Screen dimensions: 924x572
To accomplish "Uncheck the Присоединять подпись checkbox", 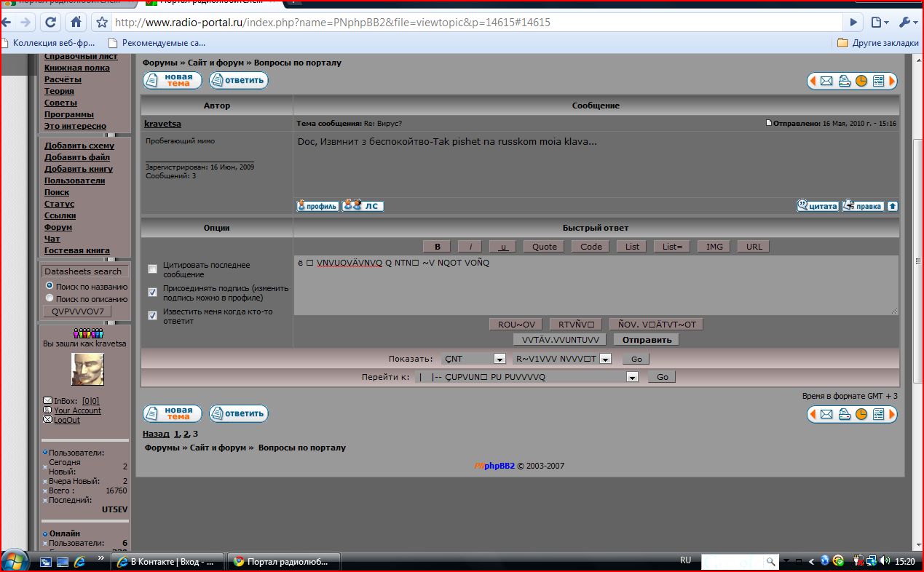I will [x=152, y=292].
